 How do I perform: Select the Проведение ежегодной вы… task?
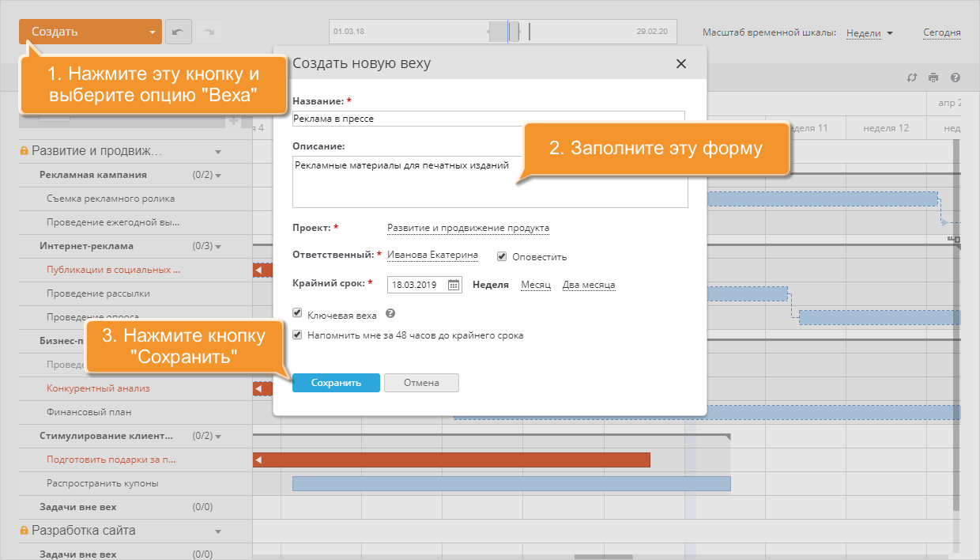[x=113, y=222]
